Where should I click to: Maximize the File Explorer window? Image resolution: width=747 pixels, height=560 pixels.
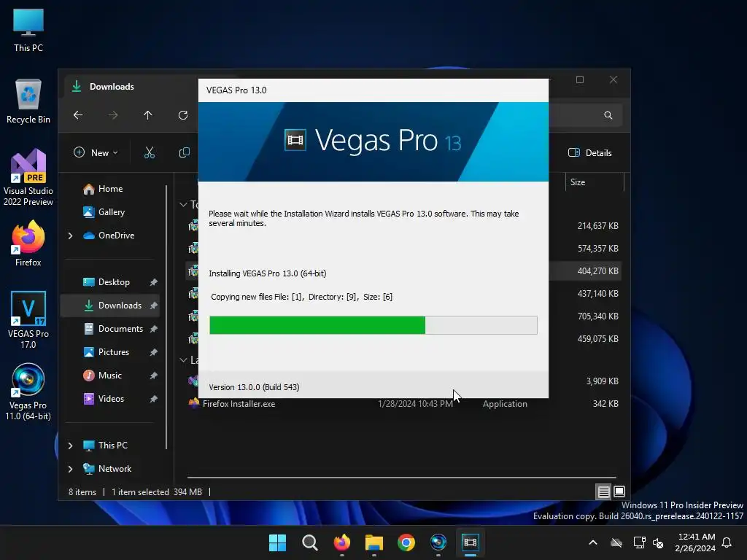tap(580, 79)
